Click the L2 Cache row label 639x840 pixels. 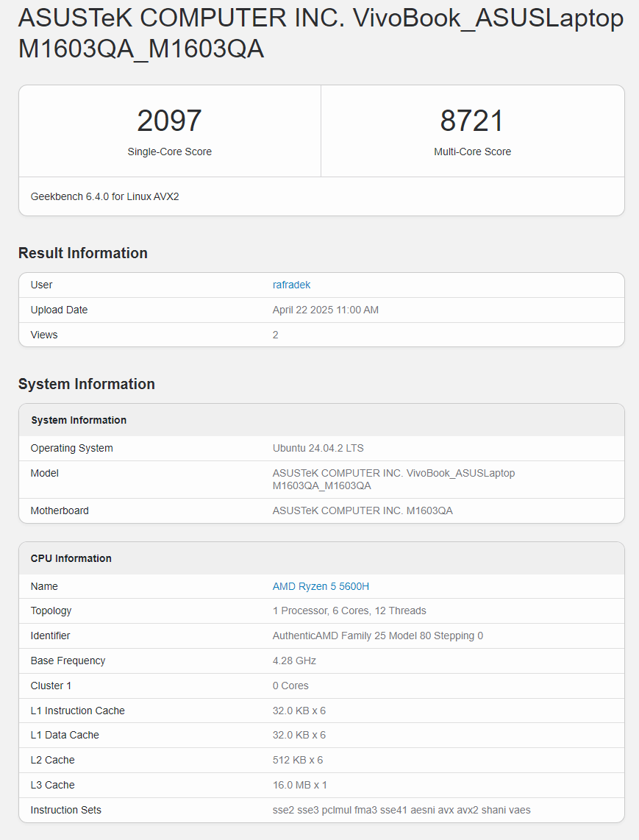pos(52,761)
